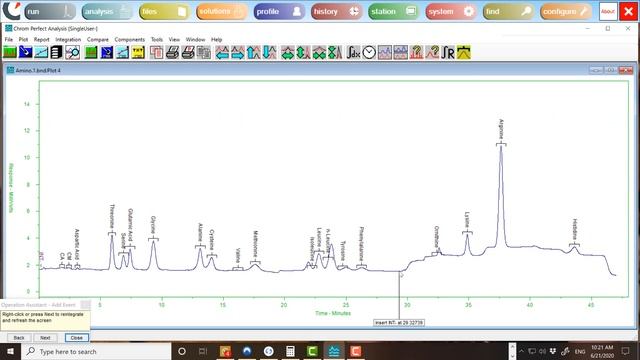Shift plot left with cyan left arrow
This screenshot has height=360, width=640.
[x=222, y=53]
